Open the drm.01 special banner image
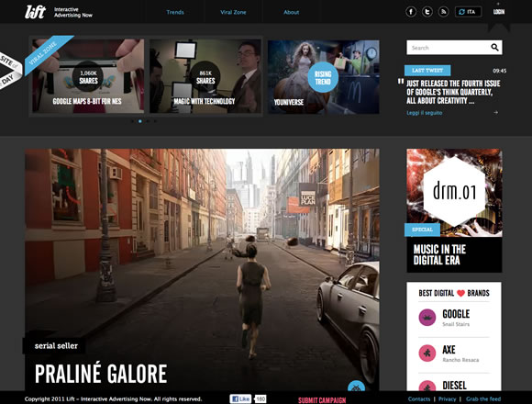 [x=454, y=193]
